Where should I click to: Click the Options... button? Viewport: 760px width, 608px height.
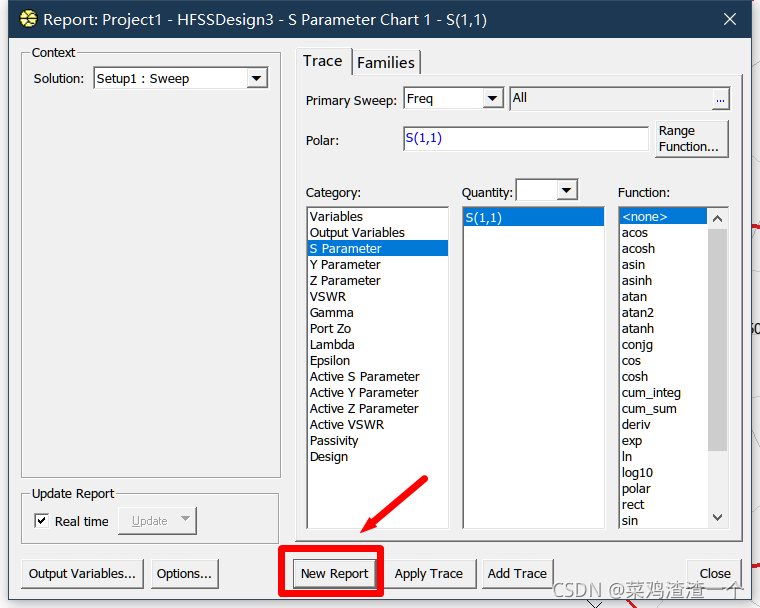point(184,574)
